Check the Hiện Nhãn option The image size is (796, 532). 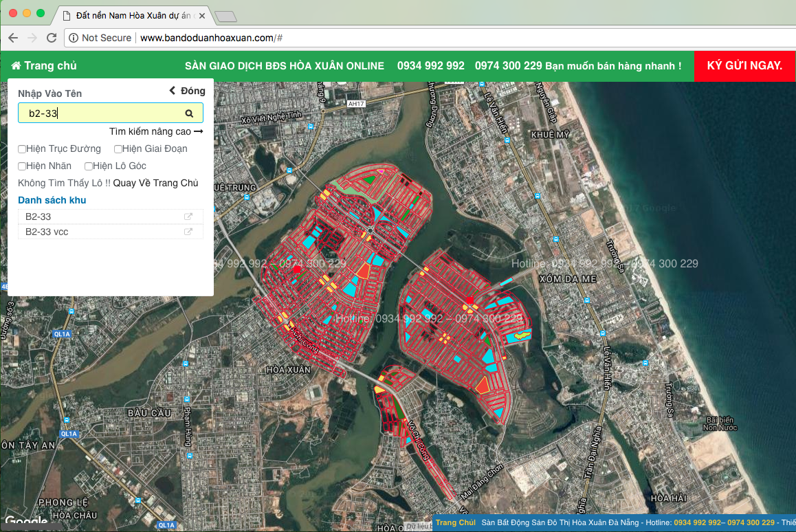pos(22,166)
